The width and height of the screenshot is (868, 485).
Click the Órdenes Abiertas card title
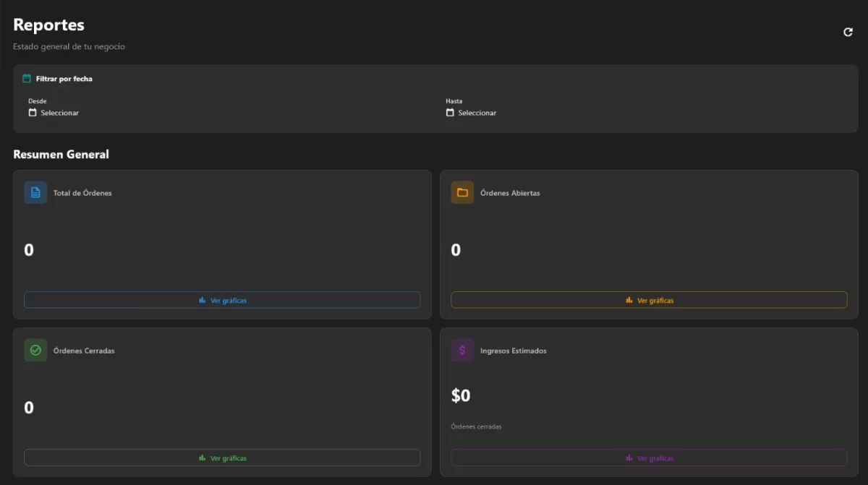click(510, 193)
